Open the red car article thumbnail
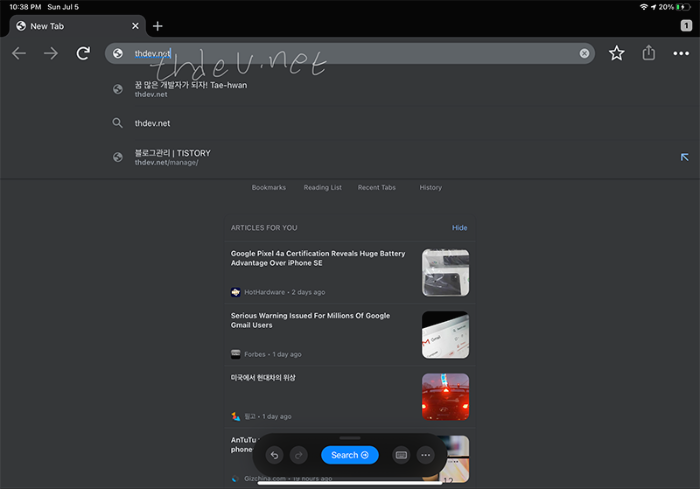The image size is (700, 489). (x=446, y=397)
